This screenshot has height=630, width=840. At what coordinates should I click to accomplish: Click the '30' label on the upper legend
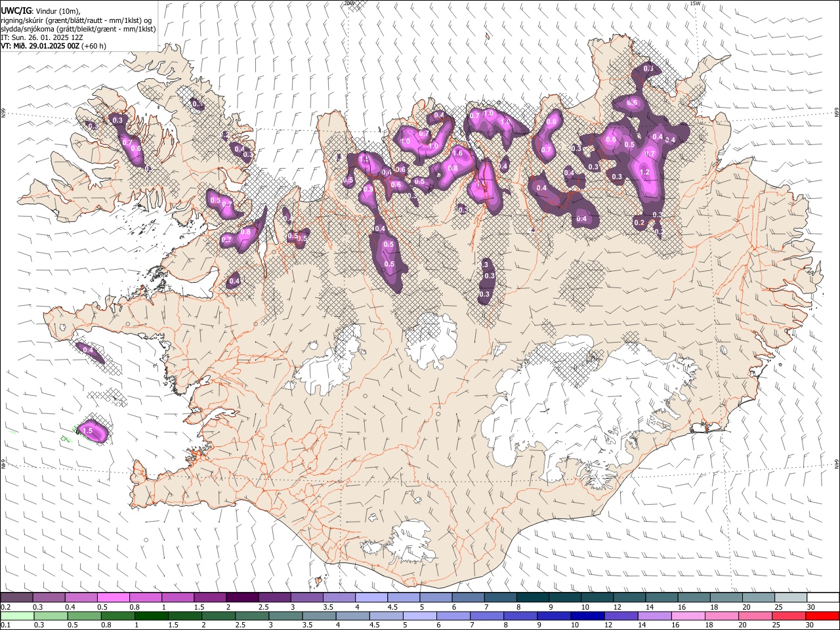(811, 607)
